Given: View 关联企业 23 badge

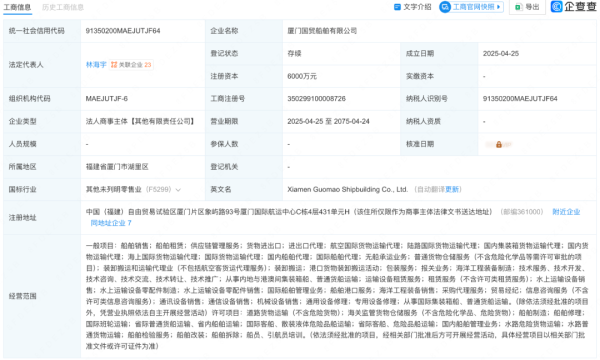Looking at the screenshot, I should (131, 65).
